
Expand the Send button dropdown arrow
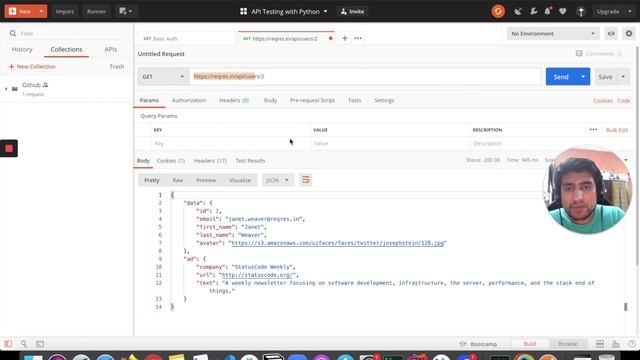583,77
